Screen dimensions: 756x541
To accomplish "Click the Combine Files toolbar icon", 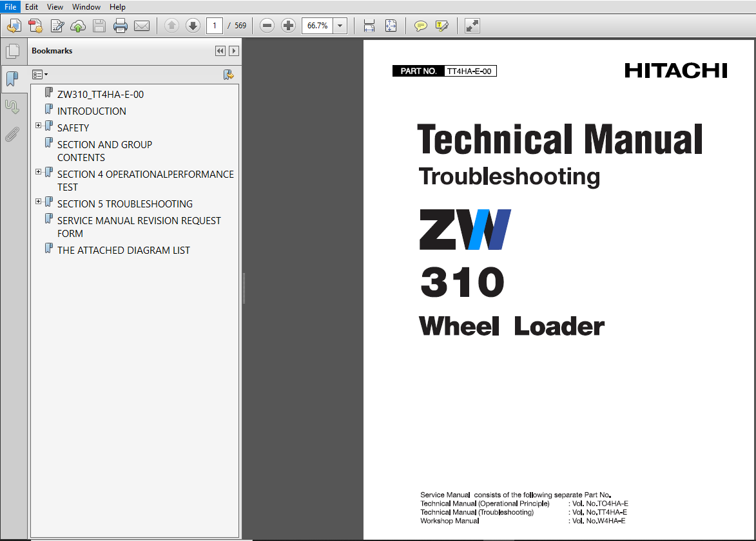I will tap(35, 26).
